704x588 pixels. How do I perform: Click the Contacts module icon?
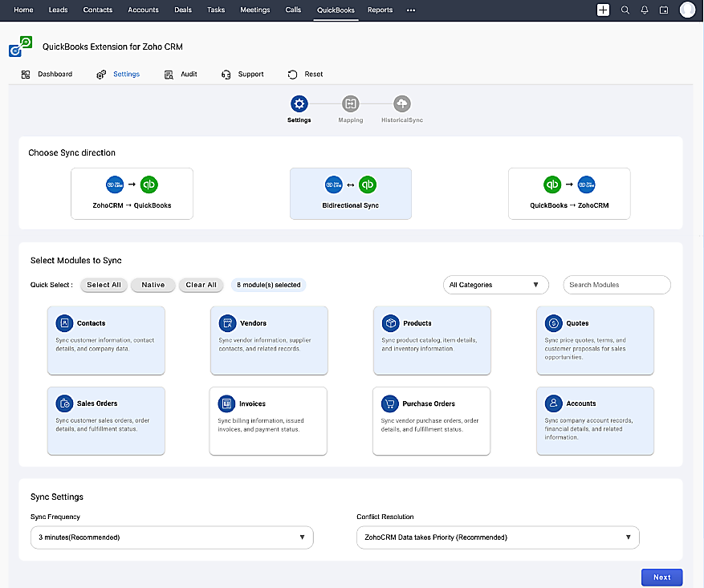point(64,323)
